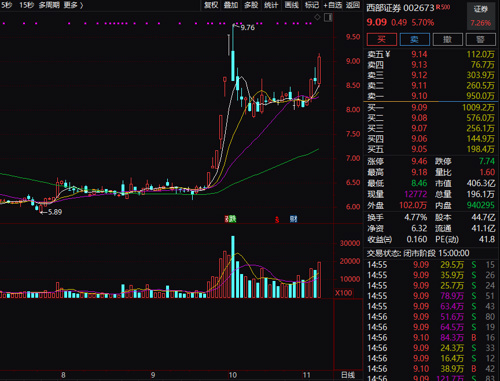Viewport: 500px width, 381px height.
Task: Select the 5秒 period tab
Action: pyautogui.click(x=7, y=5)
